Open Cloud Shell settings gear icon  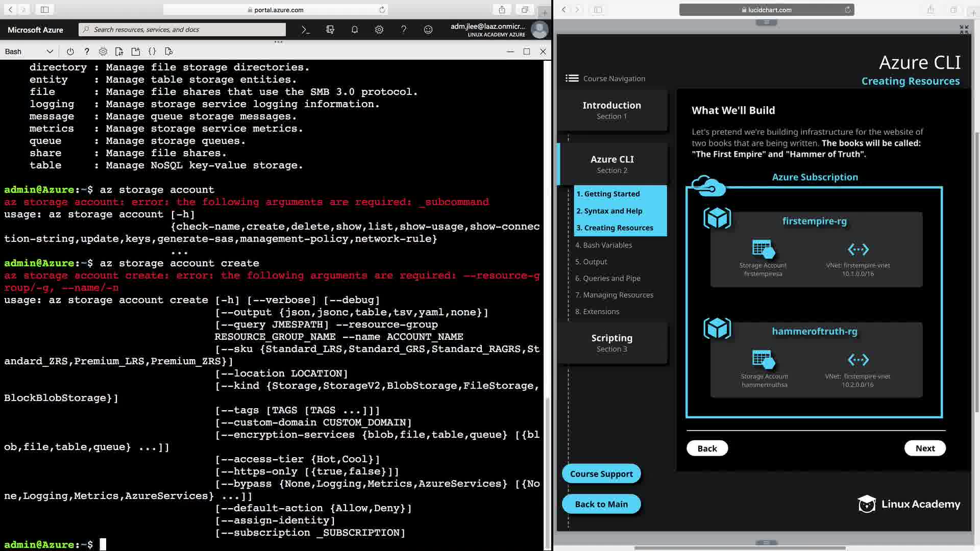click(103, 52)
